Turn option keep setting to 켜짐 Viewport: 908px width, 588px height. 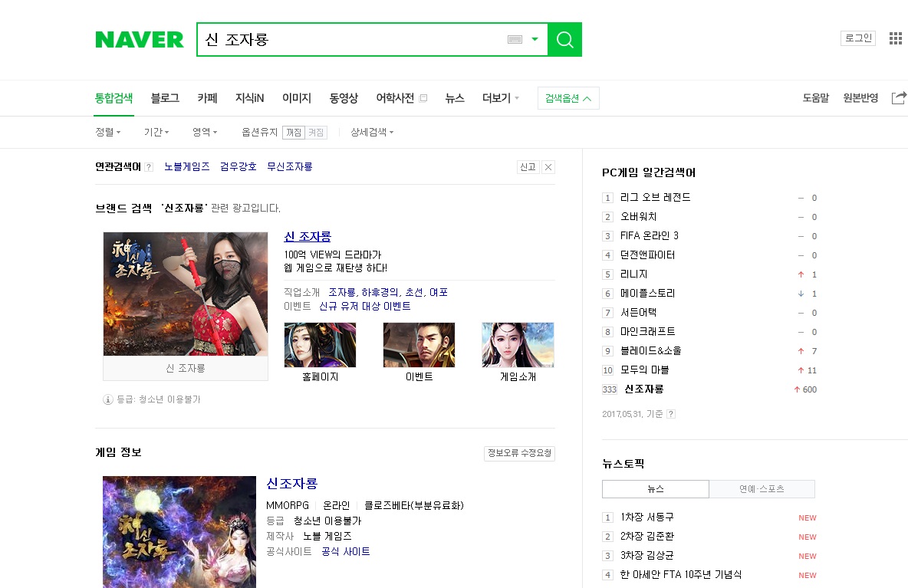click(x=316, y=133)
